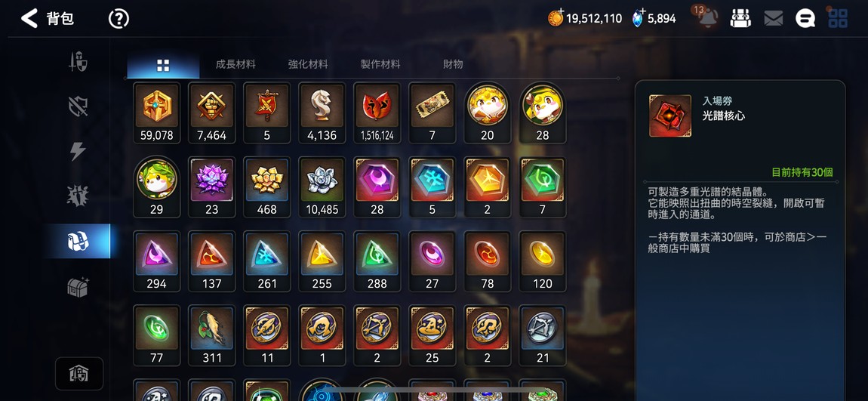868x401 pixels.
Task: Open the treasure chest sidebar category
Action: [78, 286]
